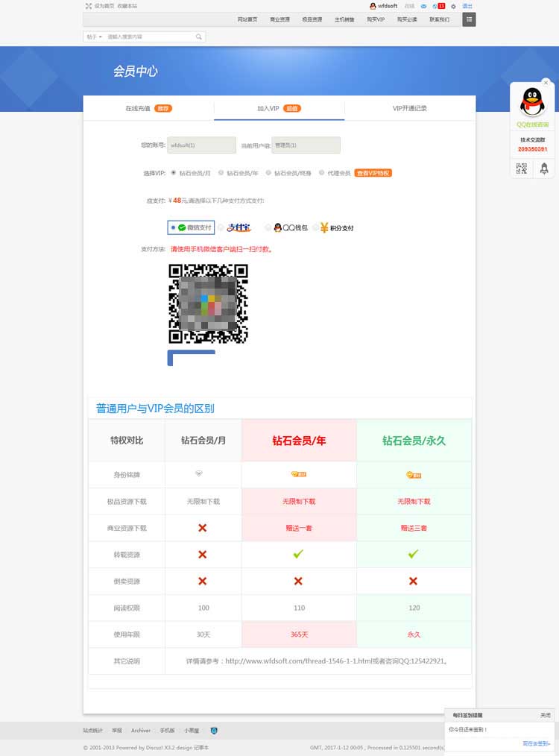Open Archiver footer link
Screen dimensions: 559x756
pyautogui.click(x=141, y=731)
